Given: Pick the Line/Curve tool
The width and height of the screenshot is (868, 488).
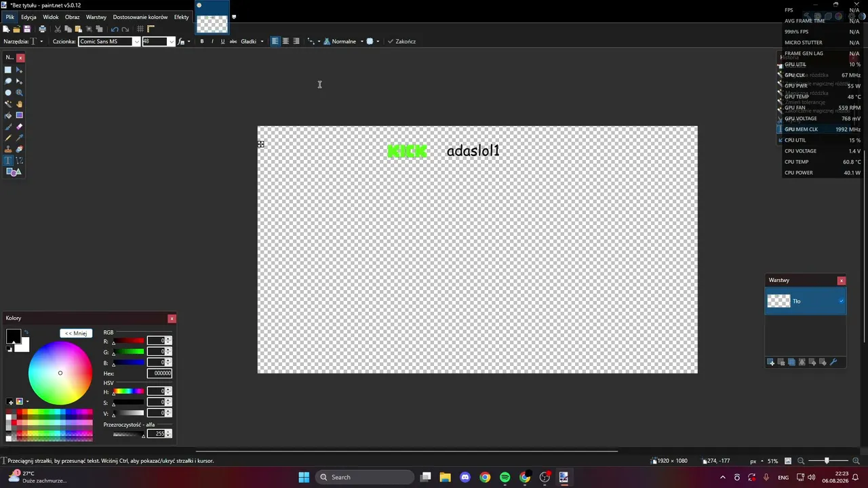Looking at the screenshot, I should (19, 161).
